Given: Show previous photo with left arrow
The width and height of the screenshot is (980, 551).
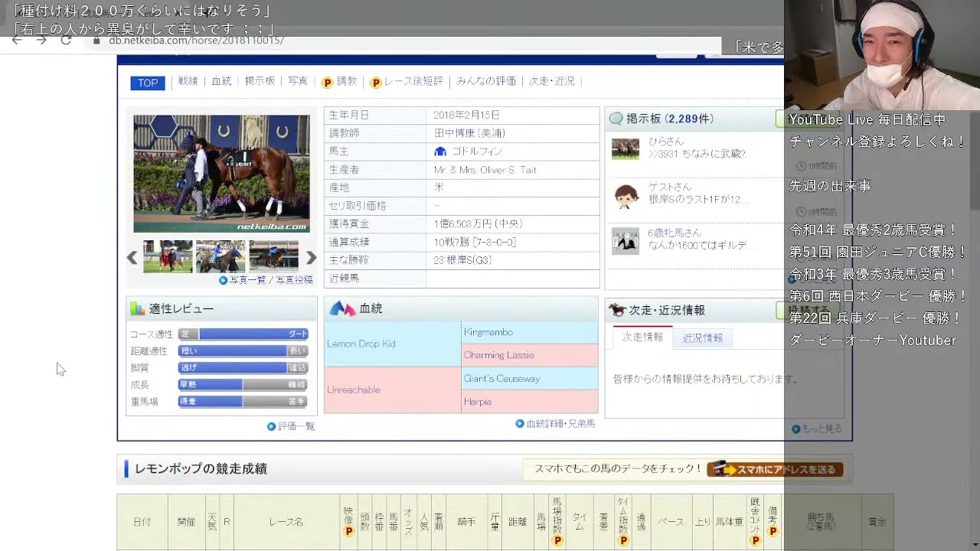Looking at the screenshot, I should 132,257.
